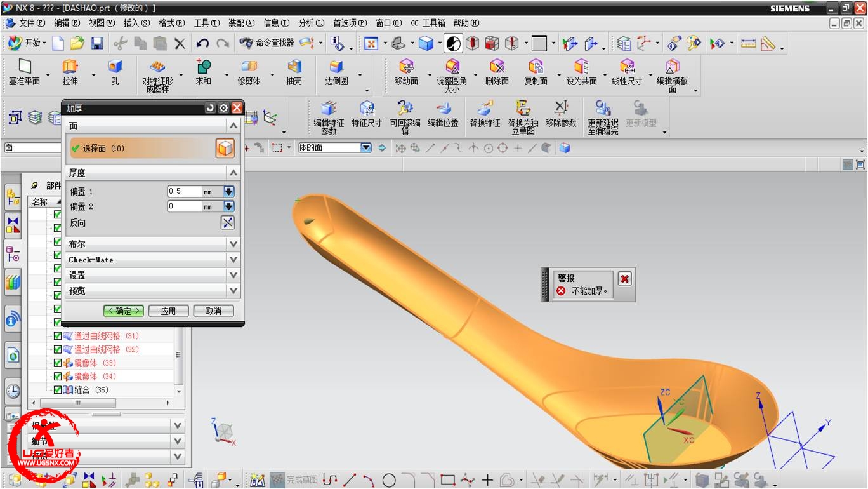This screenshot has height=489, width=868.
Task: Open the 文件 menu
Action: point(31,23)
